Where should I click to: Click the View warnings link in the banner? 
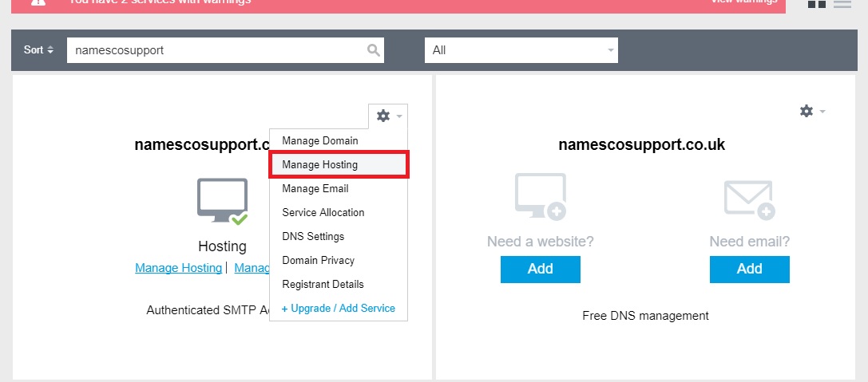point(744,2)
